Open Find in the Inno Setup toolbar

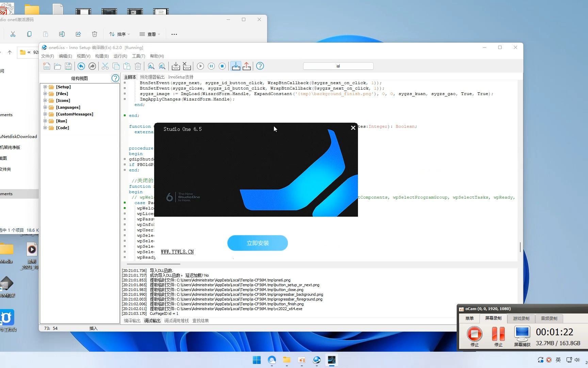[x=151, y=66]
